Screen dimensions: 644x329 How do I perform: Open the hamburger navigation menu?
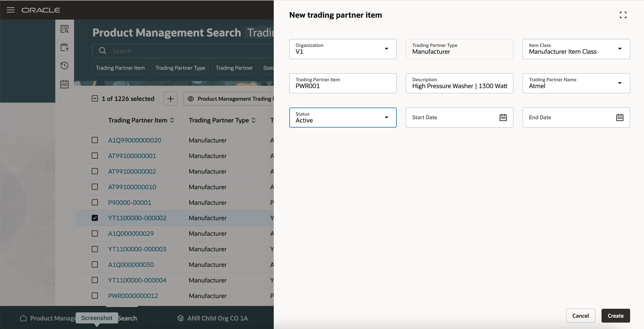pyautogui.click(x=10, y=10)
